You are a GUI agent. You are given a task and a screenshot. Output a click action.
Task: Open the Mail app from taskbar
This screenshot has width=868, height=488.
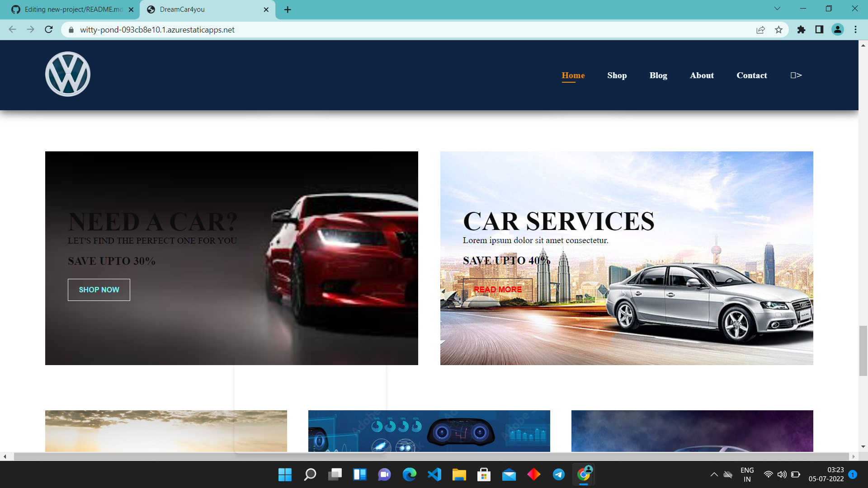click(509, 474)
